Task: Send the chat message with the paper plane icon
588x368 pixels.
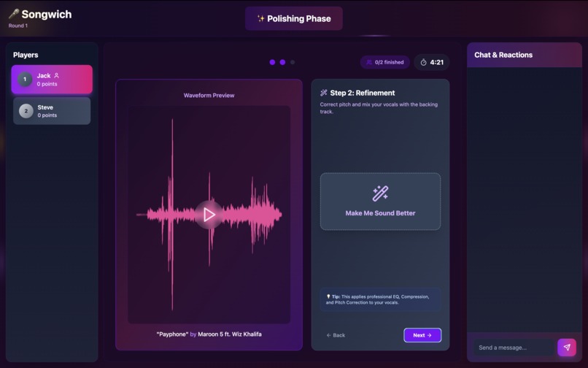Action: pyautogui.click(x=567, y=348)
